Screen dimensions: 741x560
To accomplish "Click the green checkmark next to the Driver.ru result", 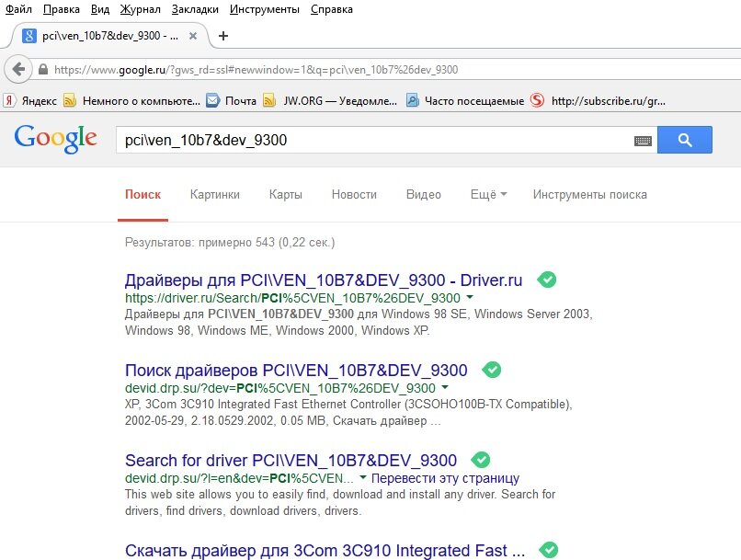I will click(x=547, y=280).
